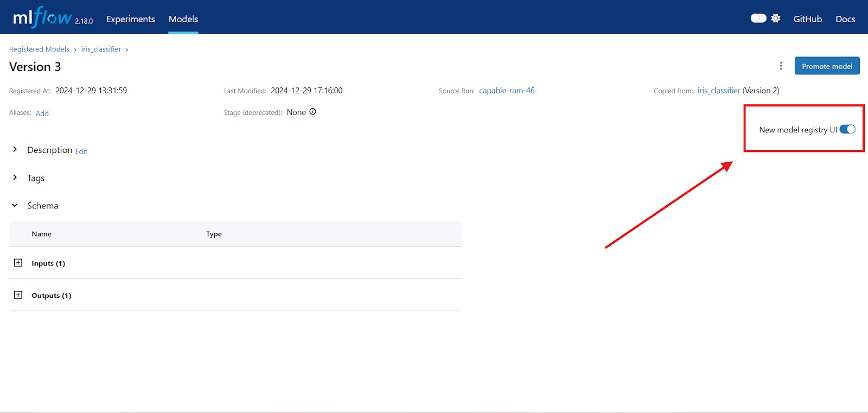
Task: Open the Docs link in header
Action: pyautogui.click(x=845, y=19)
